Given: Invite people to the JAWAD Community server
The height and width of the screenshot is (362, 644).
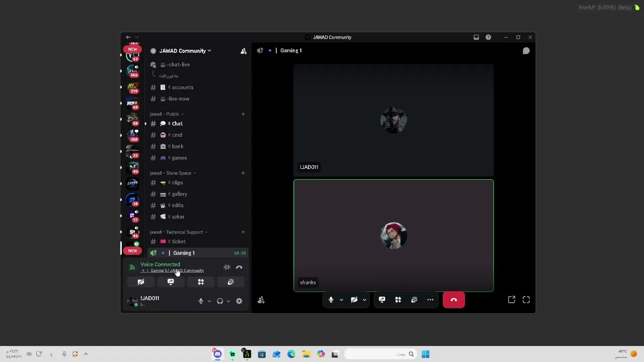Looking at the screenshot, I should pyautogui.click(x=244, y=51).
